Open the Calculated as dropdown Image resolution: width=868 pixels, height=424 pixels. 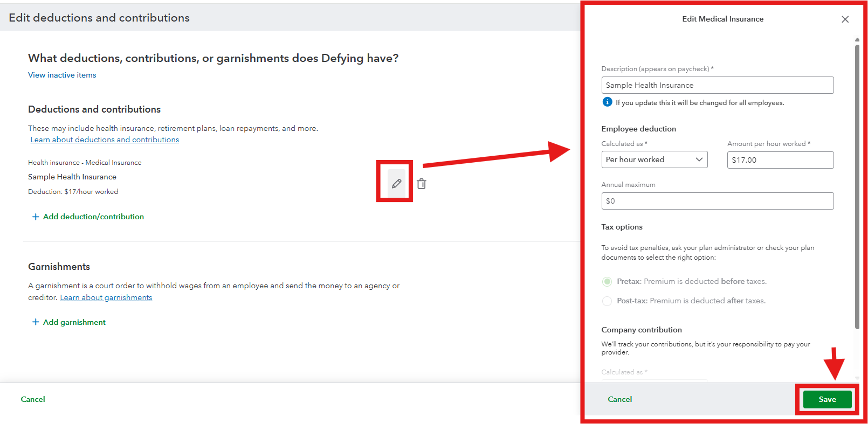pos(655,159)
